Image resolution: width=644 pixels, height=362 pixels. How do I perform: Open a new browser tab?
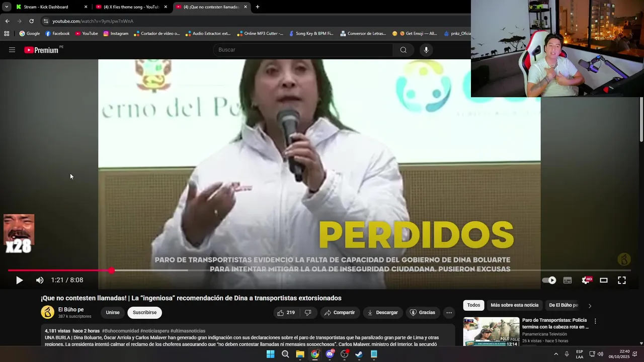pos(258,7)
